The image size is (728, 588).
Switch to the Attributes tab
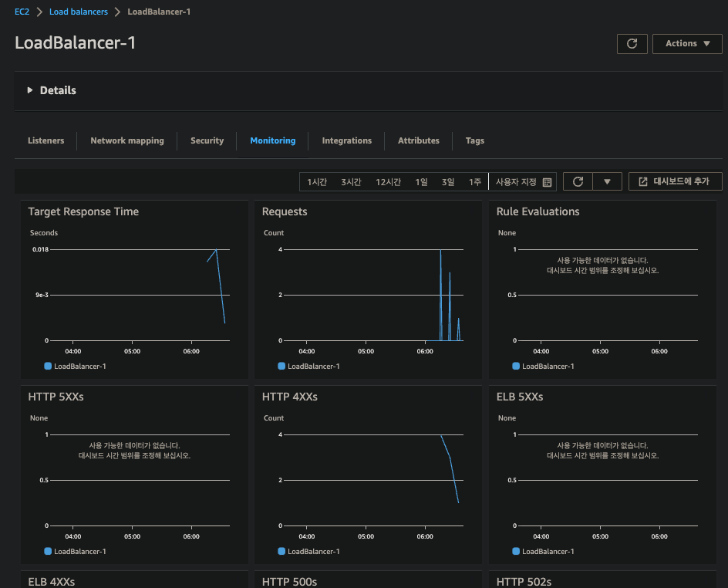(x=418, y=140)
